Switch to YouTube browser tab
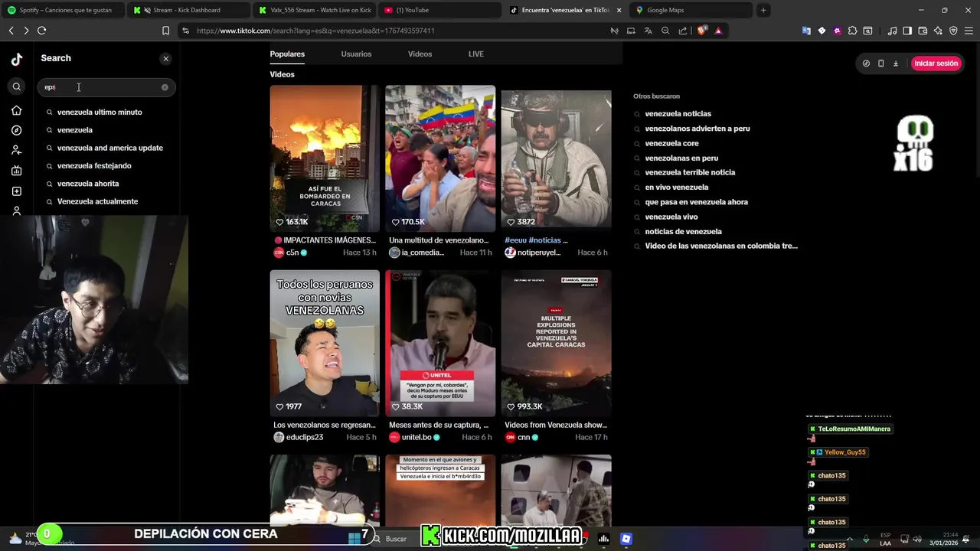The height and width of the screenshot is (551, 980). (x=439, y=10)
